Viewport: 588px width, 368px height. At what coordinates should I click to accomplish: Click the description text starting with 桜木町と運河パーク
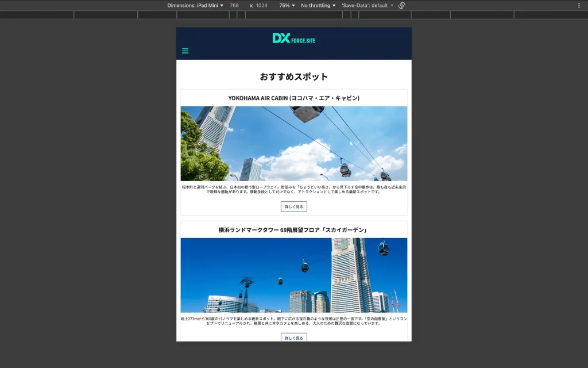[293, 189]
